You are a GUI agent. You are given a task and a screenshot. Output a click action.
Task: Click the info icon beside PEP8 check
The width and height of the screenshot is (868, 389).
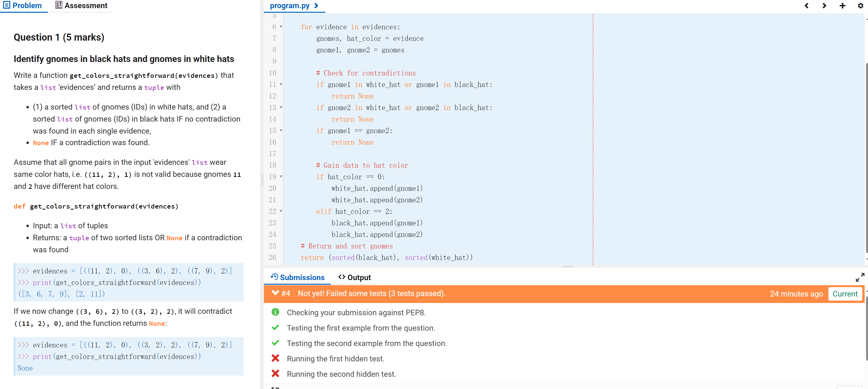pyautogui.click(x=275, y=312)
